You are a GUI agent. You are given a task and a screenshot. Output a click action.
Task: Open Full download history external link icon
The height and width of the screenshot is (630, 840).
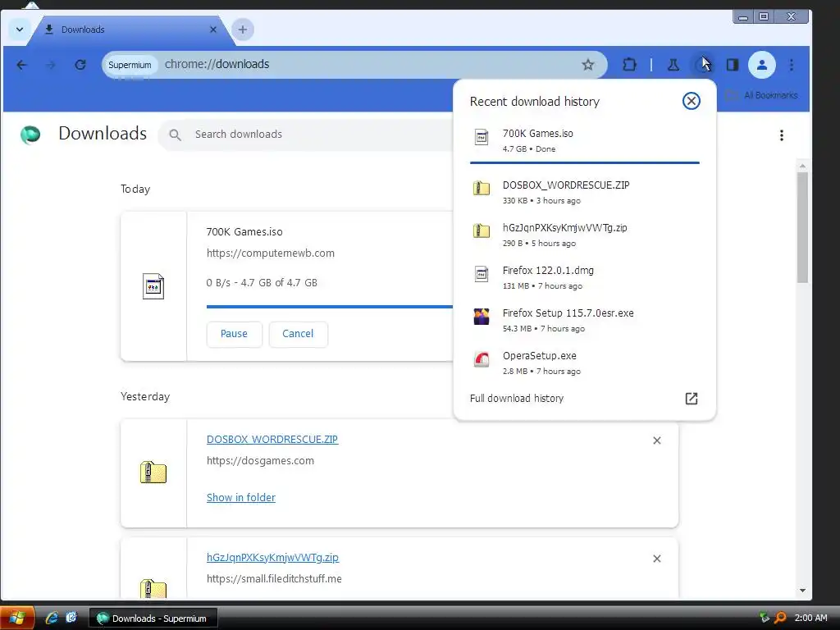pos(691,399)
